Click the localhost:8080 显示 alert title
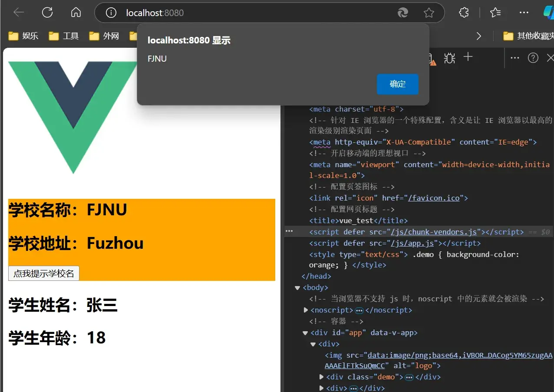This screenshot has width=554, height=392. click(189, 40)
